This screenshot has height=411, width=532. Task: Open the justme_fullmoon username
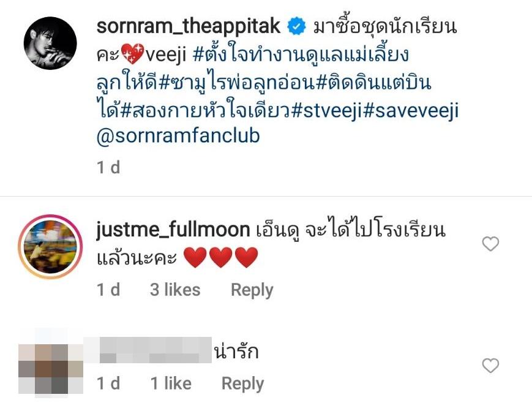pyautogui.click(x=173, y=230)
